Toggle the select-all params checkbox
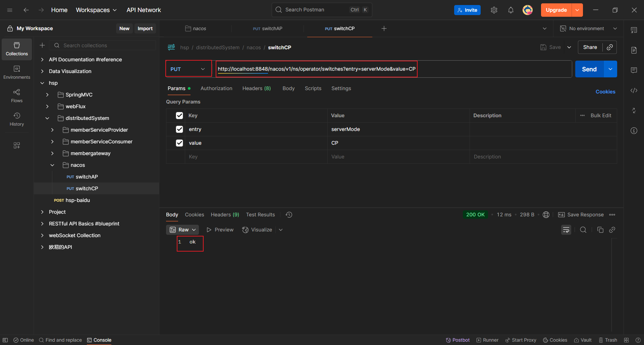 click(179, 116)
